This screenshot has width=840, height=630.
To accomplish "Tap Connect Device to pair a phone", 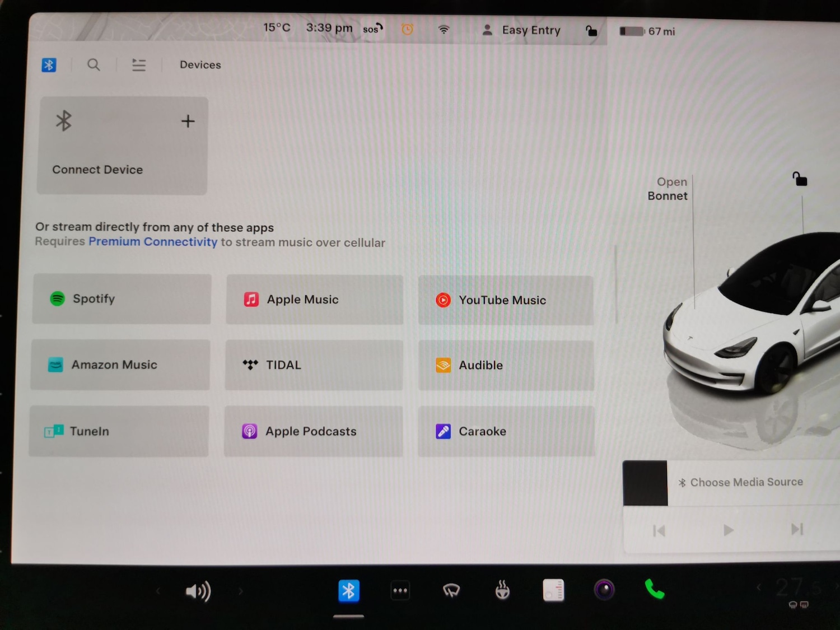I will click(x=122, y=146).
